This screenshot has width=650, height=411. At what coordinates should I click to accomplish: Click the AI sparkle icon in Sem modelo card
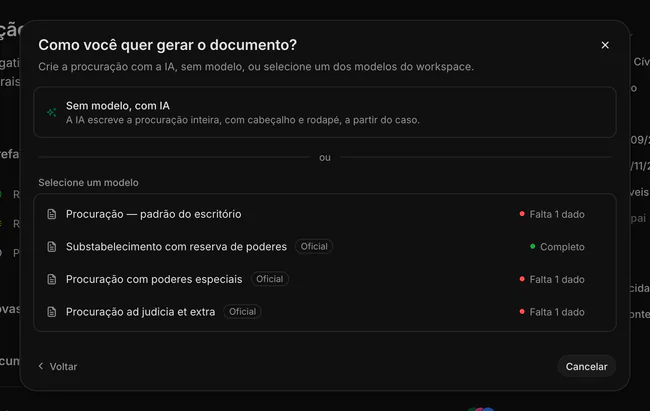pos(51,112)
